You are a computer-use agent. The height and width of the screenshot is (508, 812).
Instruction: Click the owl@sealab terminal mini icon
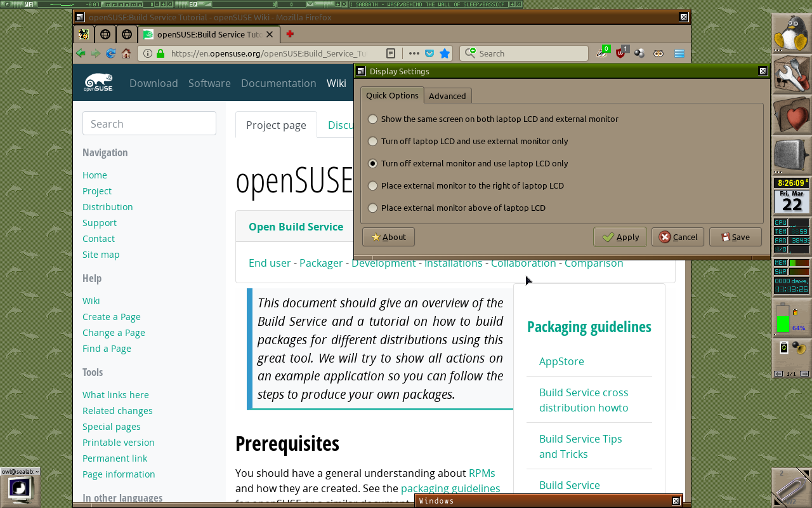tap(20, 487)
